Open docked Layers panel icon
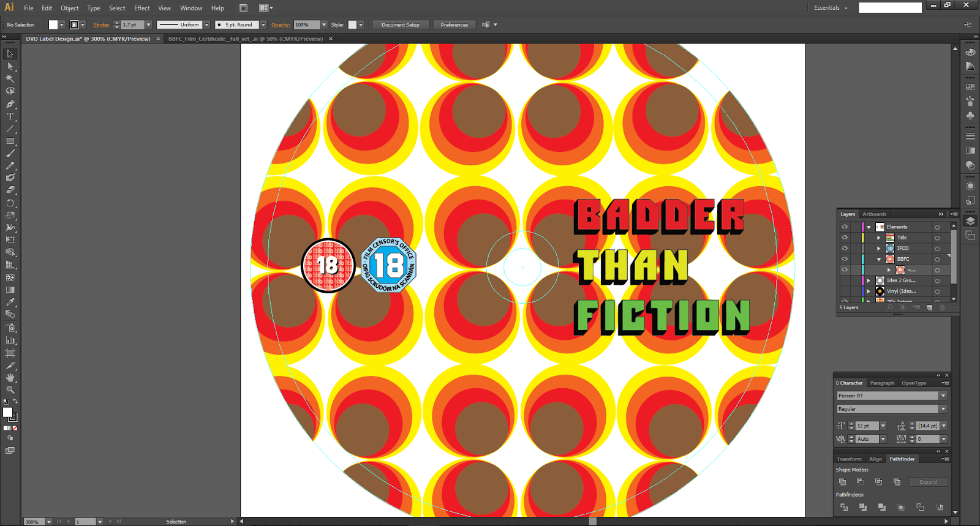Screen dimensions: 980x526 pyautogui.click(x=970, y=221)
